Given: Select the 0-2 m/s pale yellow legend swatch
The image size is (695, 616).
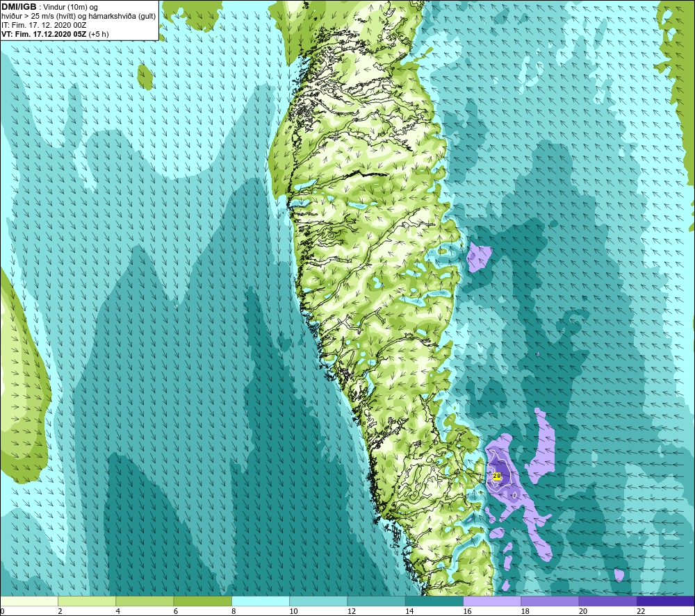Looking at the screenshot, I should coord(28,601).
